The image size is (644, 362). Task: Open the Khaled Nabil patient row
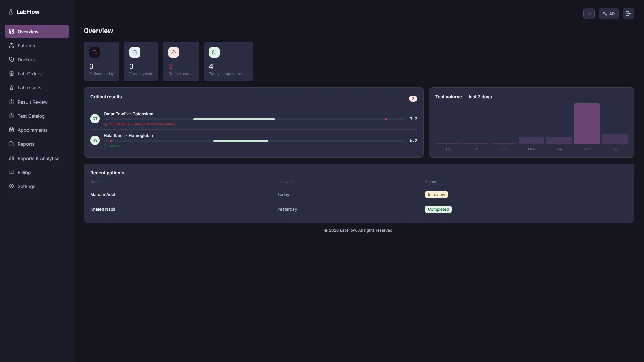pyautogui.click(x=359, y=209)
